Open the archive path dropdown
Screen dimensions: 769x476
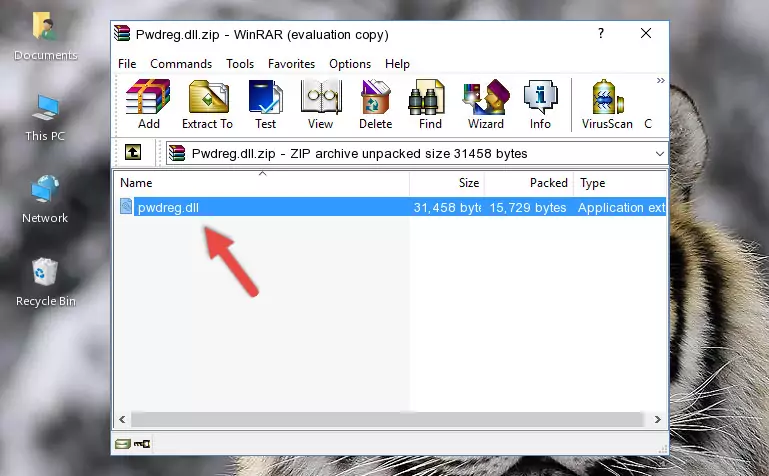point(660,154)
